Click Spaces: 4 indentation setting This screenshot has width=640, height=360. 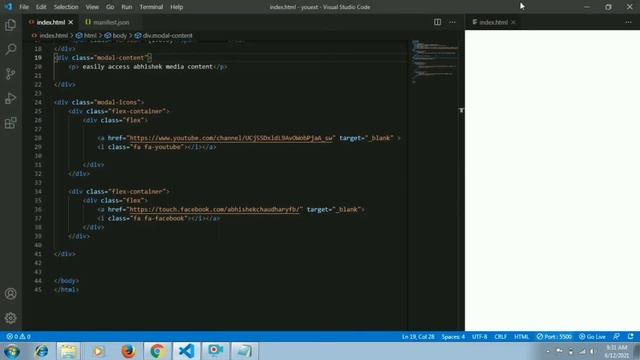(x=453, y=337)
